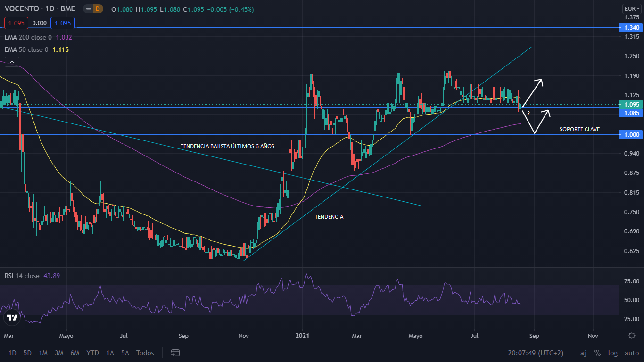Switch range to Todos
Screen dimensions: 644x362
click(145, 353)
